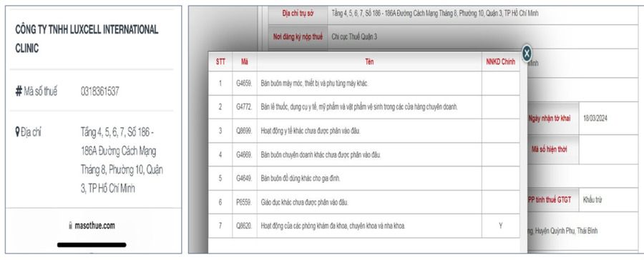Click the Mã column header

point(245,62)
